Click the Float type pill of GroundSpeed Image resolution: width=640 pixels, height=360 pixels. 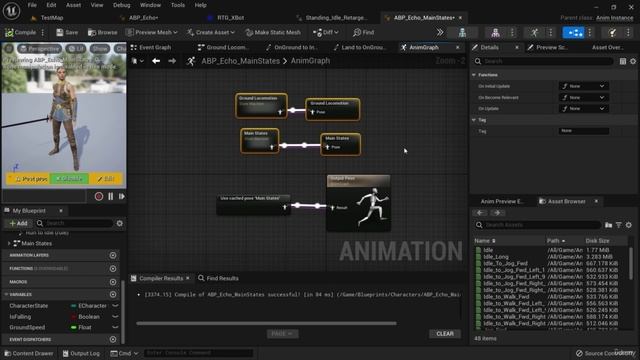point(81,327)
